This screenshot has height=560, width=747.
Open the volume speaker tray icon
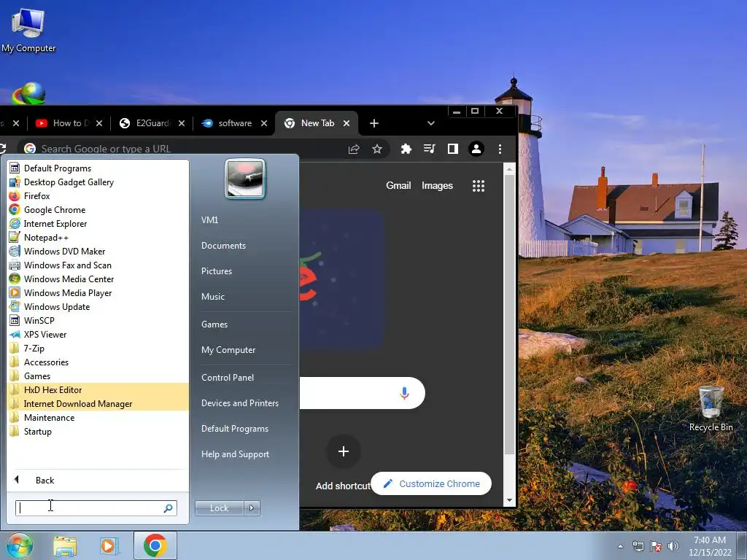[673, 546]
